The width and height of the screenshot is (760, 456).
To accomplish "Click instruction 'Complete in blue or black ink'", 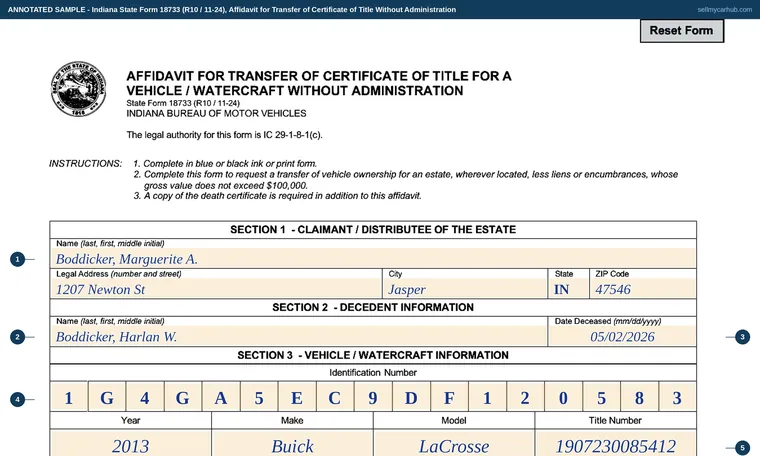I will [x=225, y=164].
